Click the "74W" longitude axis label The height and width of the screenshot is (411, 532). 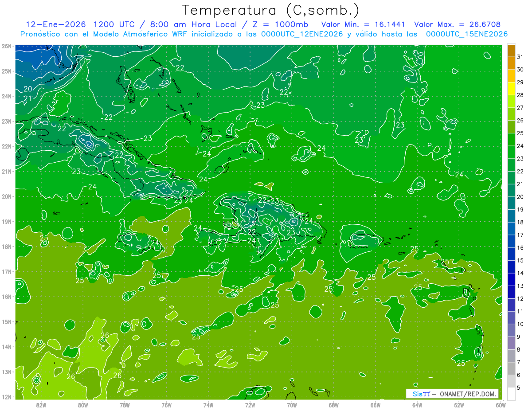(x=208, y=404)
